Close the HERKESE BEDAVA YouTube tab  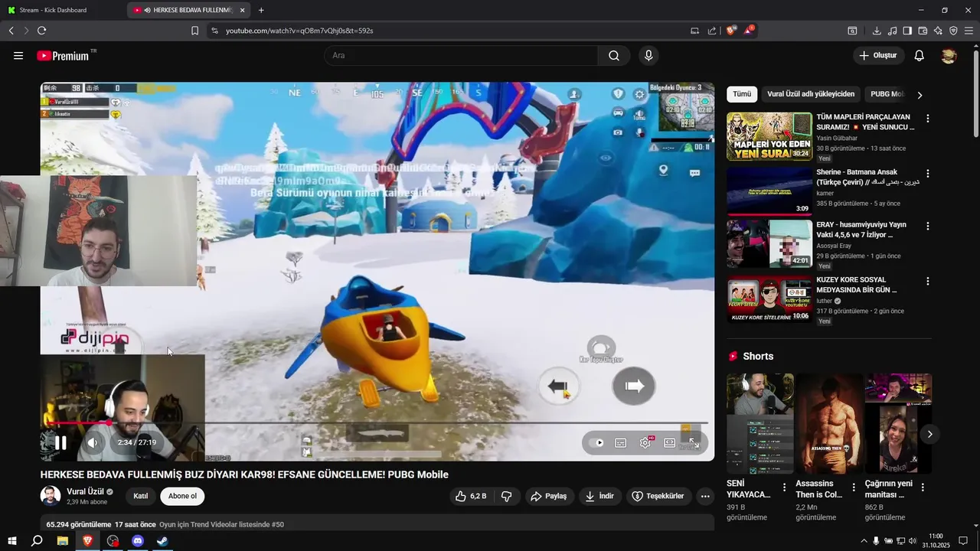(x=242, y=10)
